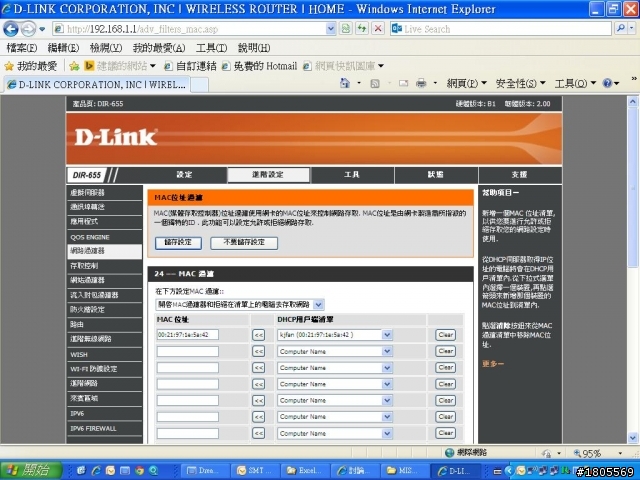Click the 不要儲存設定 don't save button
Image resolution: width=640 pixels, height=480 pixels.
click(244, 243)
